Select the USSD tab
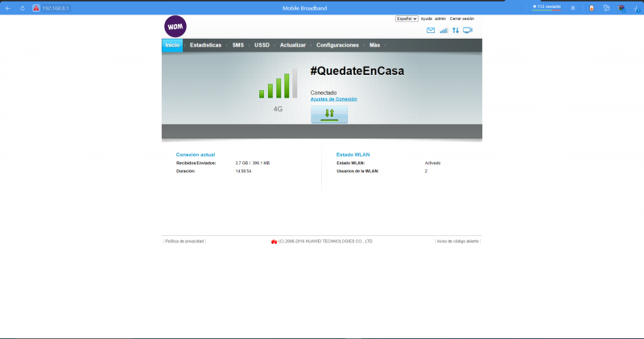The height and width of the screenshot is (339, 644). pyautogui.click(x=262, y=45)
